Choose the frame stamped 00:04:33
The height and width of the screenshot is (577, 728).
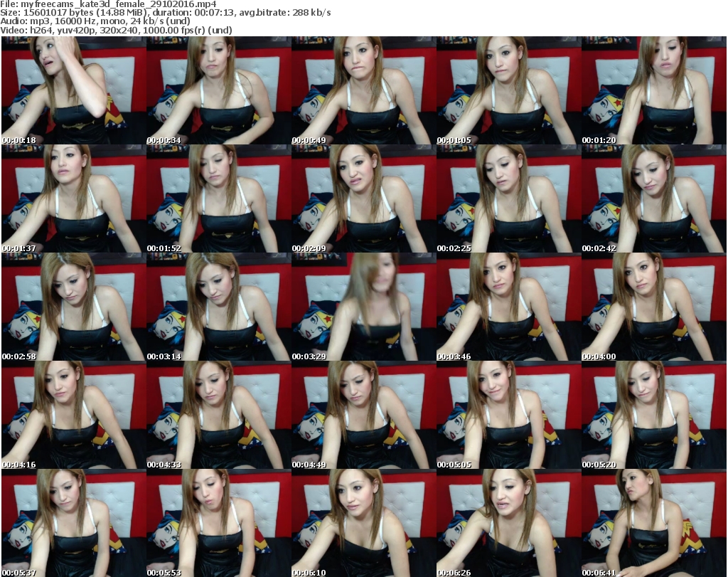pos(219,415)
